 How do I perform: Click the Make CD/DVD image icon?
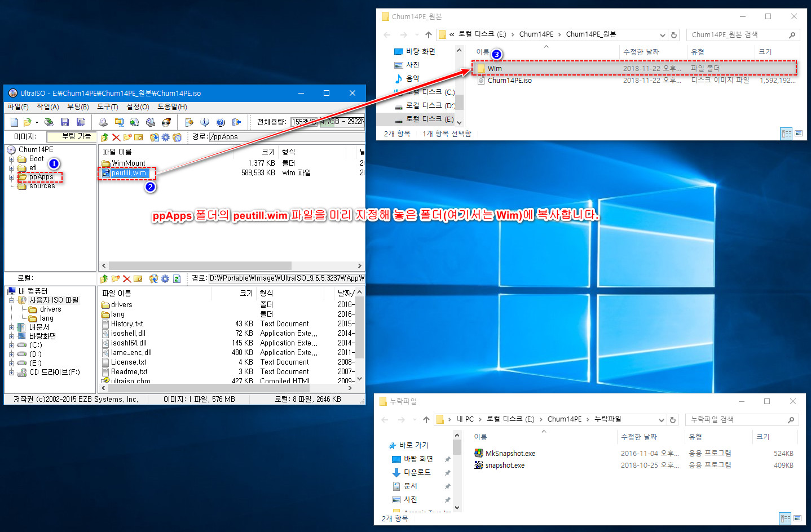[x=103, y=122]
